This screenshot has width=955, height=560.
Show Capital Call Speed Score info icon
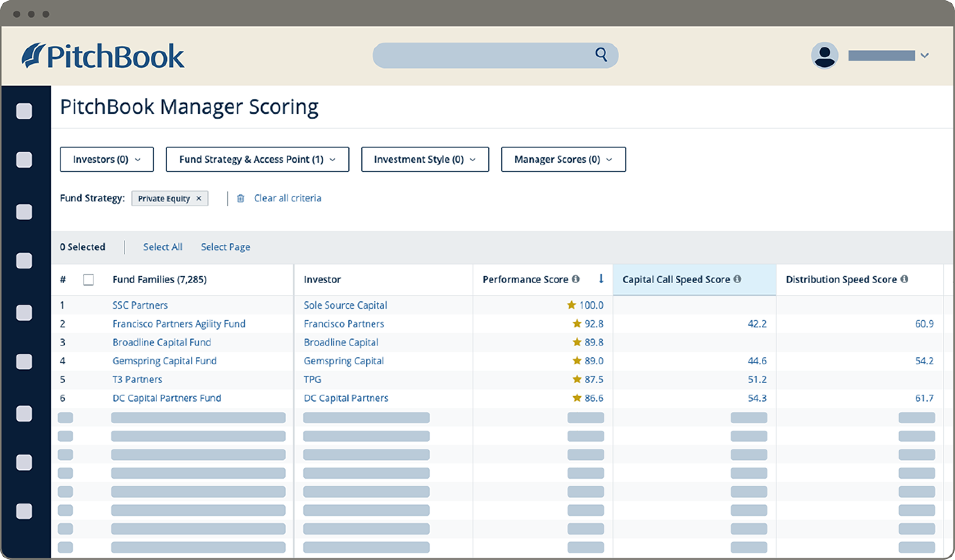point(737,279)
